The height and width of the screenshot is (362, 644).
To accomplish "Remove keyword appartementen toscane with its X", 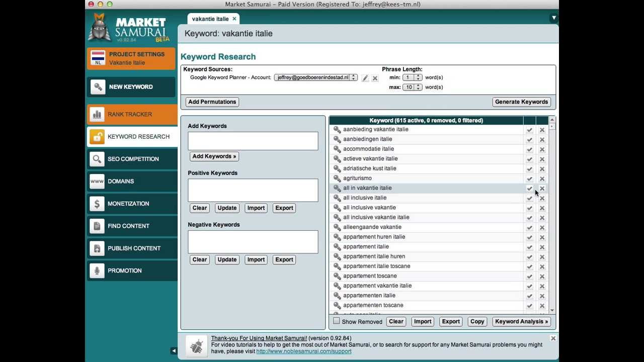I will tap(542, 306).
